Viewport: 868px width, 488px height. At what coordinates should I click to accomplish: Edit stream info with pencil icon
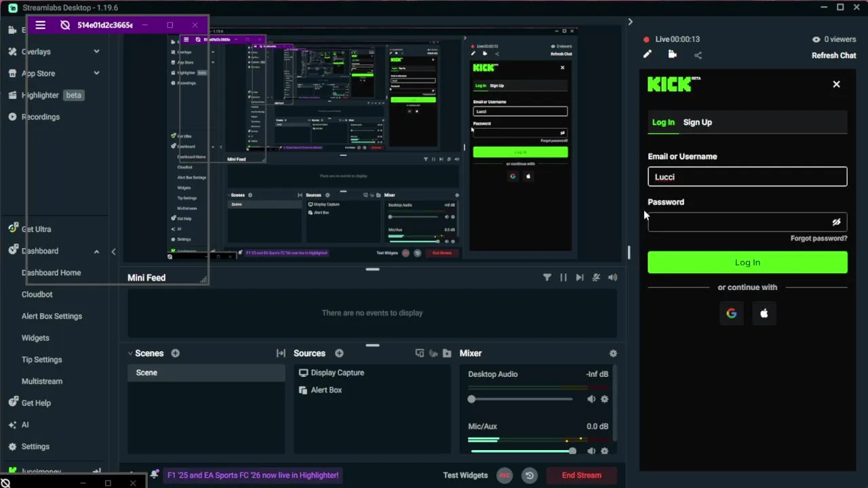click(648, 55)
